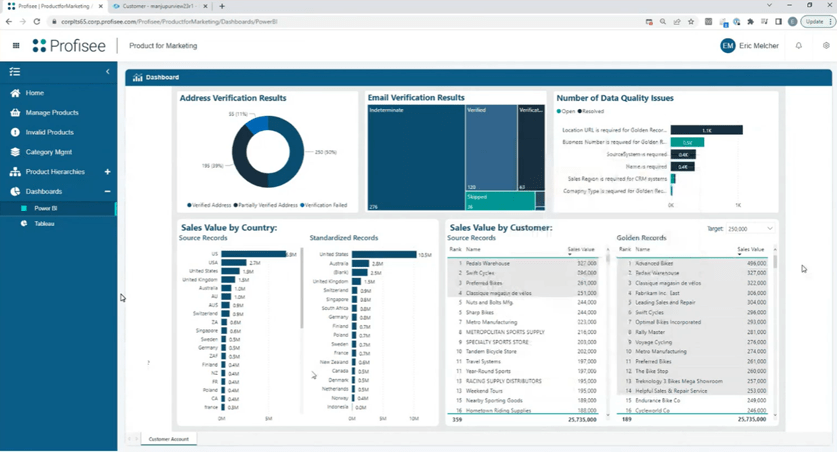Click the Location URL issue bar
The width and height of the screenshot is (837, 452).
tap(706, 130)
